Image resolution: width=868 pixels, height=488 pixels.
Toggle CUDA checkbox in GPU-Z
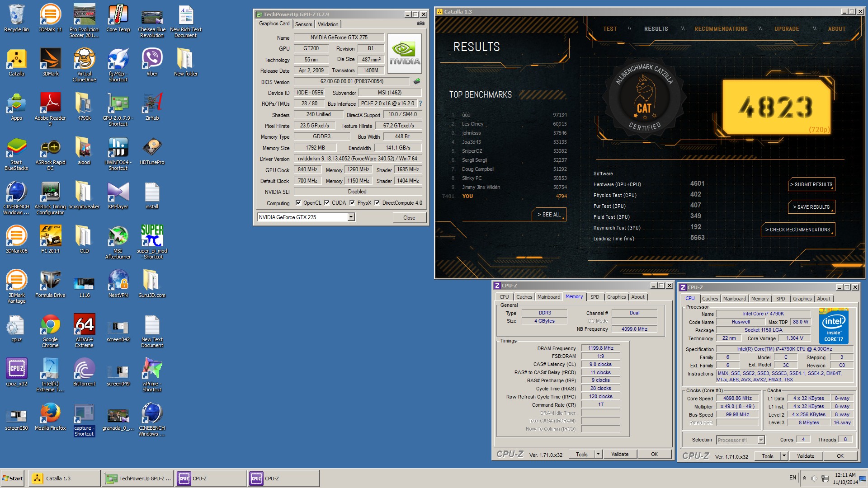327,203
